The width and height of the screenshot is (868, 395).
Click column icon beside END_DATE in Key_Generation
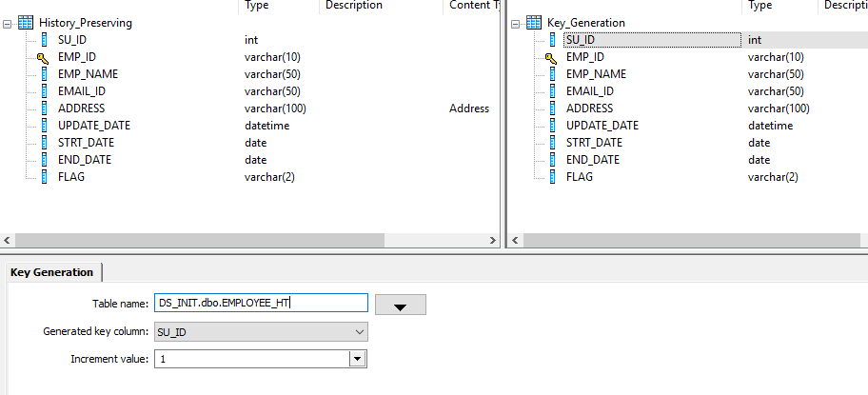[x=552, y=160]
